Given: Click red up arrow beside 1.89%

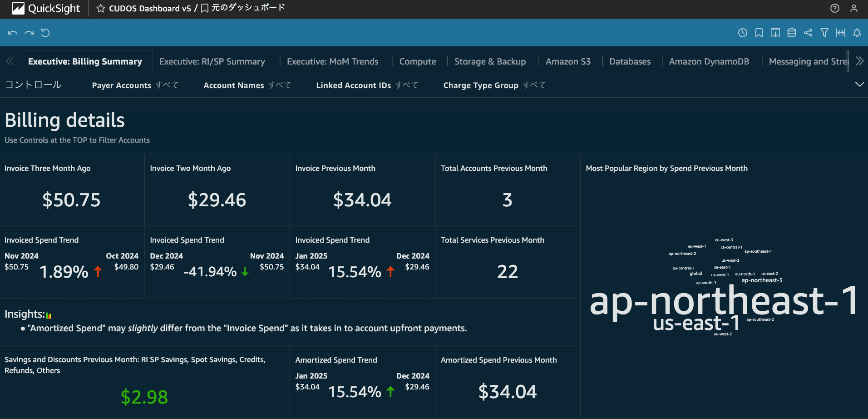Looking at the screenshot, I should coord(98,272).
